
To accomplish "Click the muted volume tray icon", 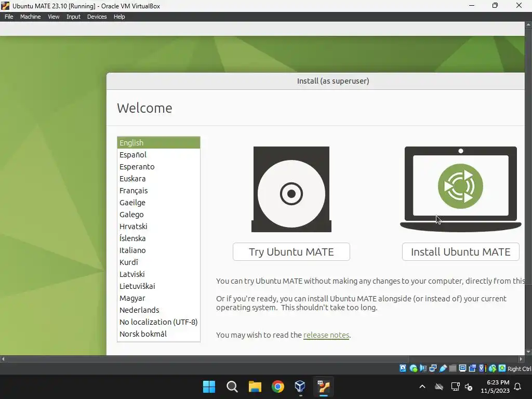I will (x=469, y=387).
